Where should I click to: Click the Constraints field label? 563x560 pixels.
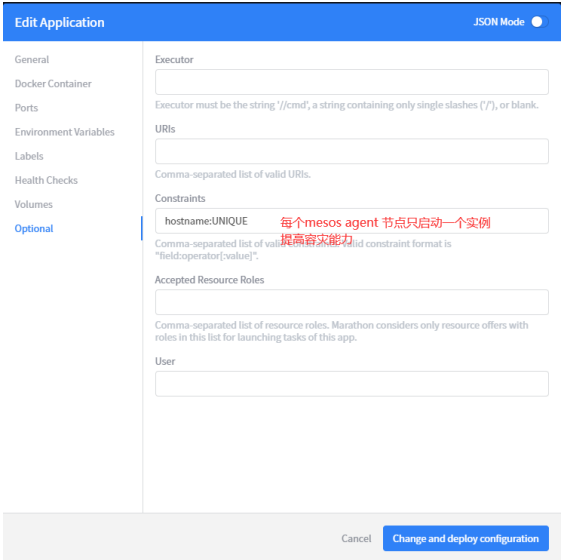click(180, 199)
